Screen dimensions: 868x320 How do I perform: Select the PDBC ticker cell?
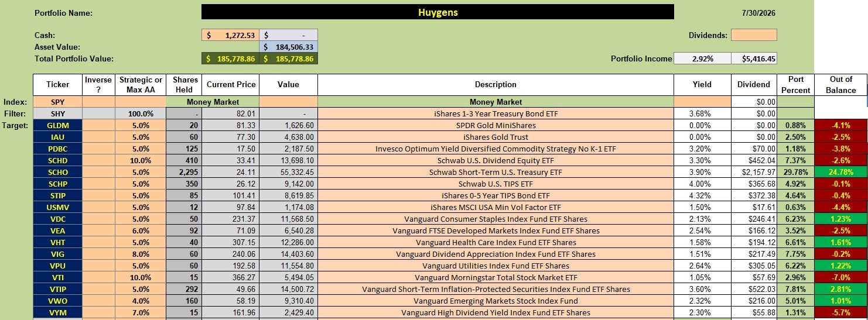click(57, 149)
